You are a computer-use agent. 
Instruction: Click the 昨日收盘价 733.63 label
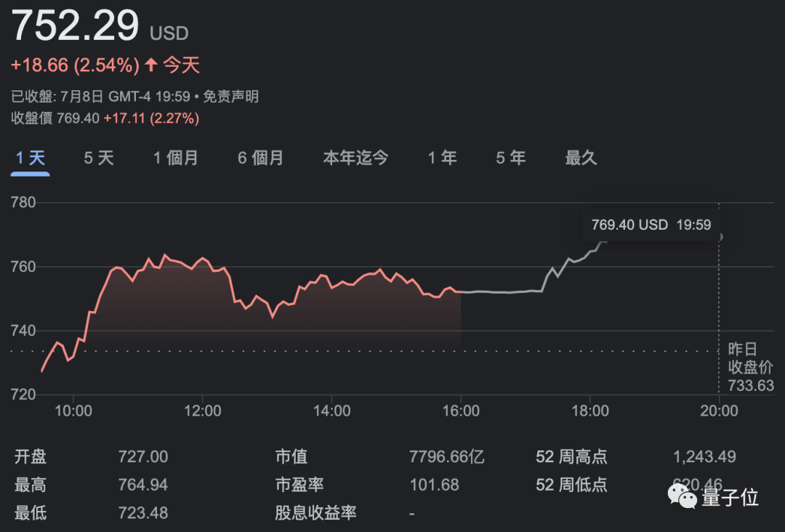751,367
